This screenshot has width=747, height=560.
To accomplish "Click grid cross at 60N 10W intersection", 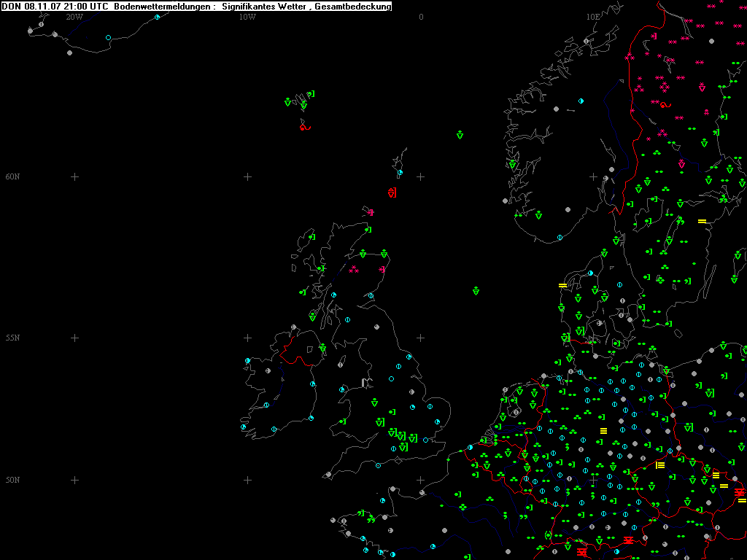I will coord(247,176).
